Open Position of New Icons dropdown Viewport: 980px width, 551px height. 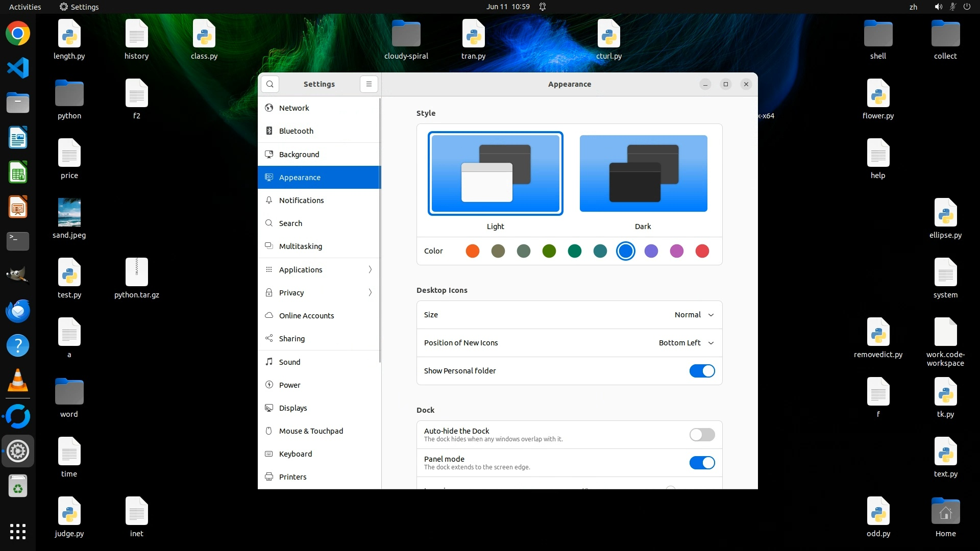point(686,343)
